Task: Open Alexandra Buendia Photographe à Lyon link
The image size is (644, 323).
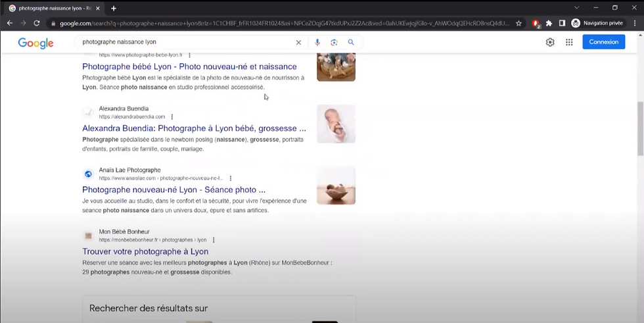Action: [194, 128]
